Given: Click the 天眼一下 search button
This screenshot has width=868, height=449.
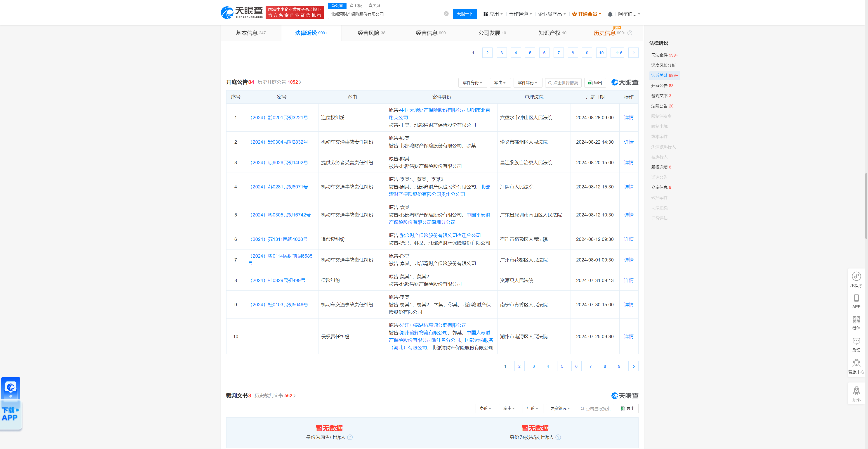Looking at the screenshot, I should pos(465,14).
